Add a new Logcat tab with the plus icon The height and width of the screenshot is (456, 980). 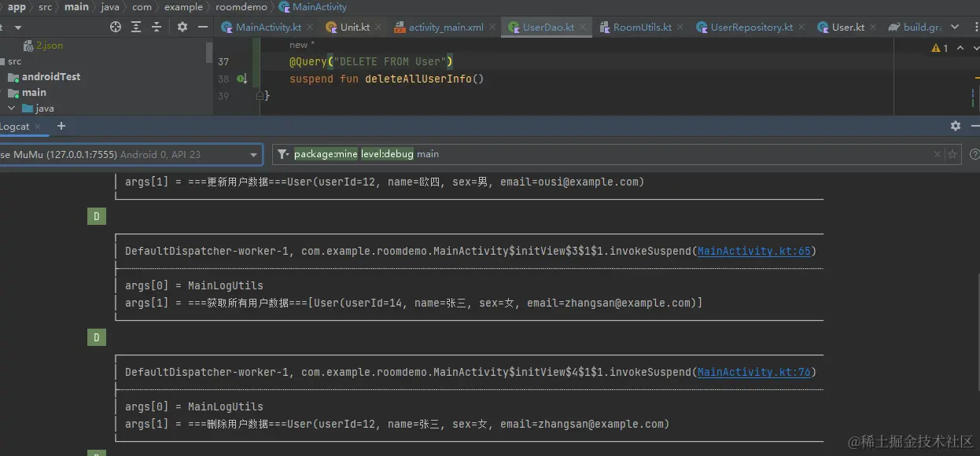[61, 126]
